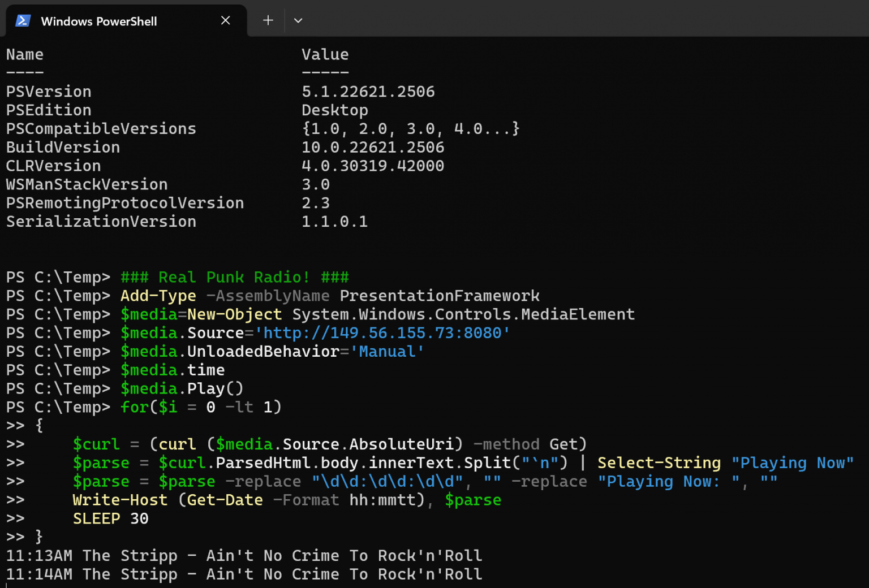Click the Write-Host command

point(120,500)
